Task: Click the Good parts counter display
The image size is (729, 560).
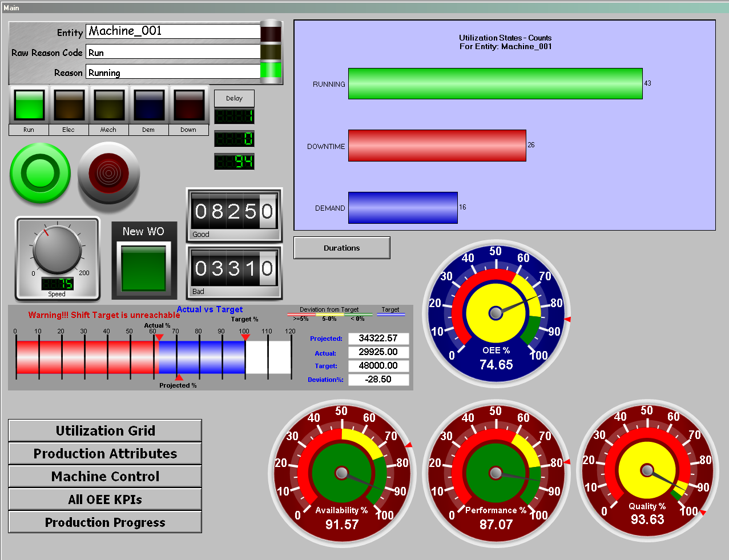Action: [234, 212]
